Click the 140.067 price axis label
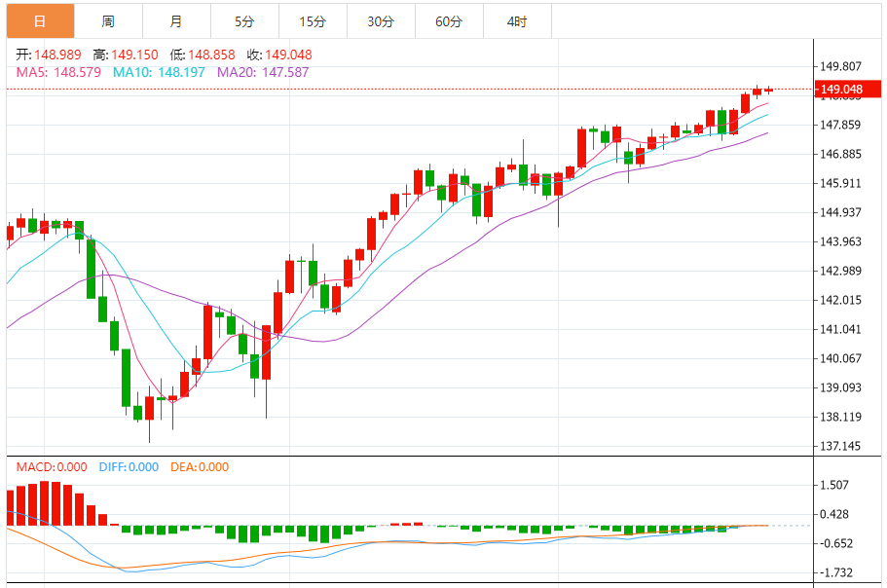 [840, 358]
